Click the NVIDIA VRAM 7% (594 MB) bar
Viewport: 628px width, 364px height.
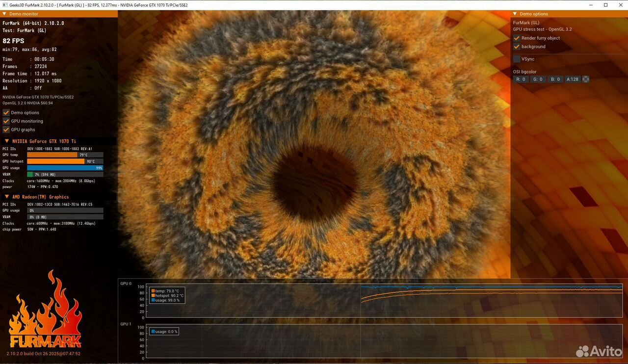point(65,174)
